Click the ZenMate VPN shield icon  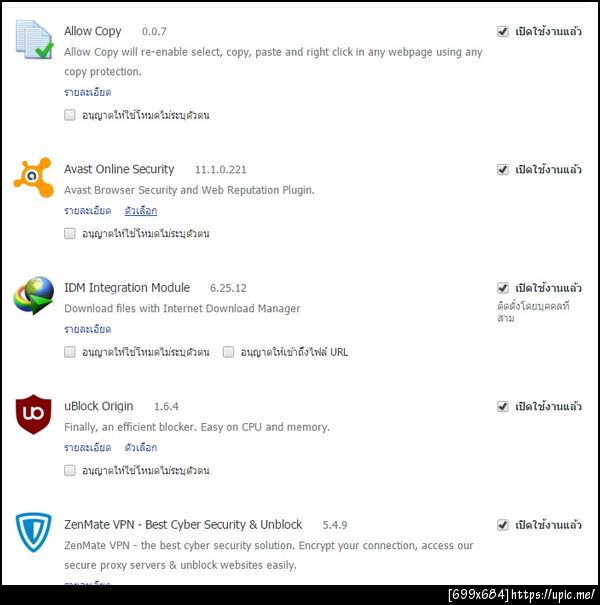coord(34,532)
